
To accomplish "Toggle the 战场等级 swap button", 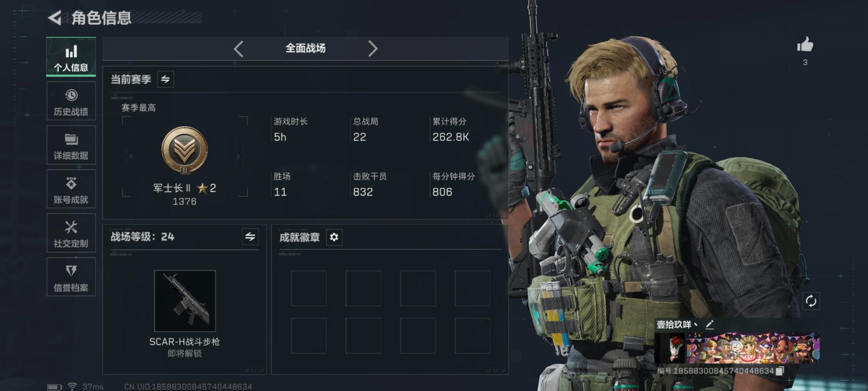I will point(250,237).
